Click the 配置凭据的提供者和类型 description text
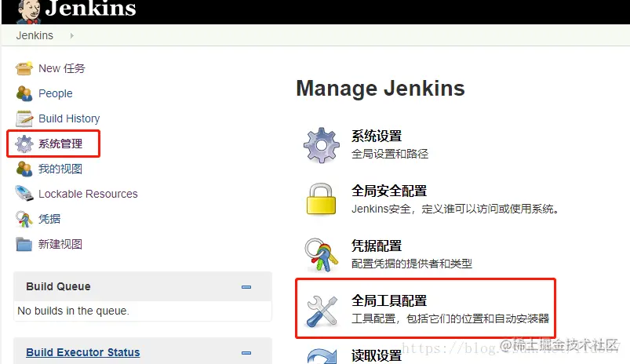Viewport: 630px width, 364px height. click(x=411, y=264)
